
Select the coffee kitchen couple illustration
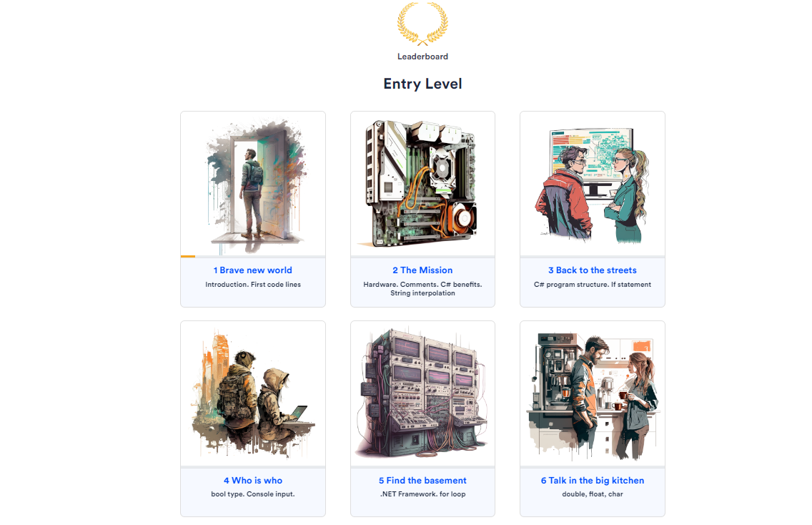point(593,393)
